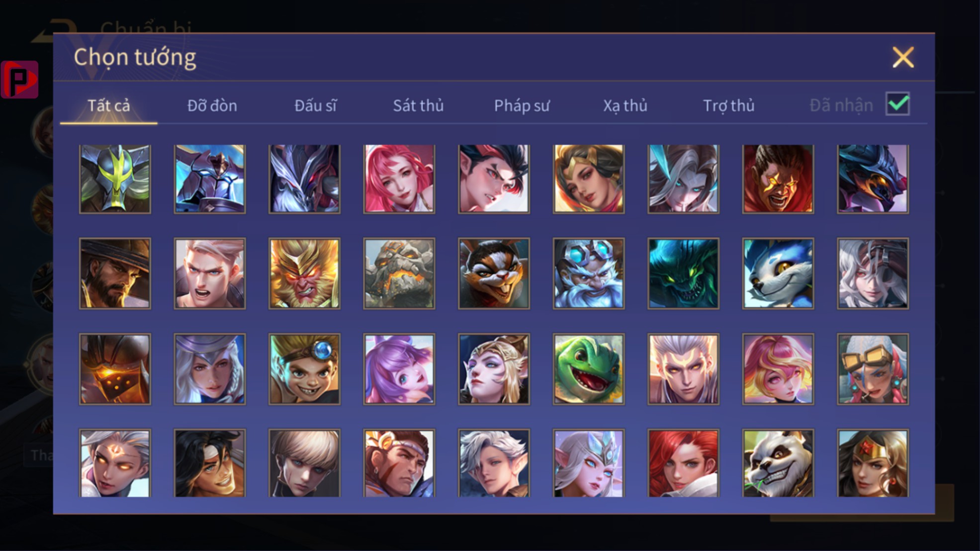This screenshot has height=551, width=980.
Task: Select the squirrel-like grinning hero portrait
Action: pyautogui.click(x=494, y=274)
